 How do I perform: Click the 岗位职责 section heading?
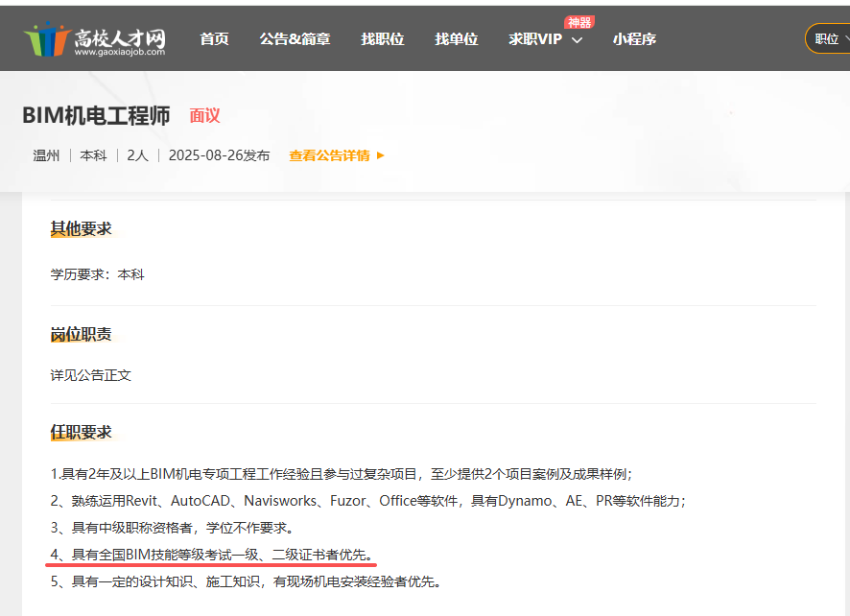coord(81,334)
